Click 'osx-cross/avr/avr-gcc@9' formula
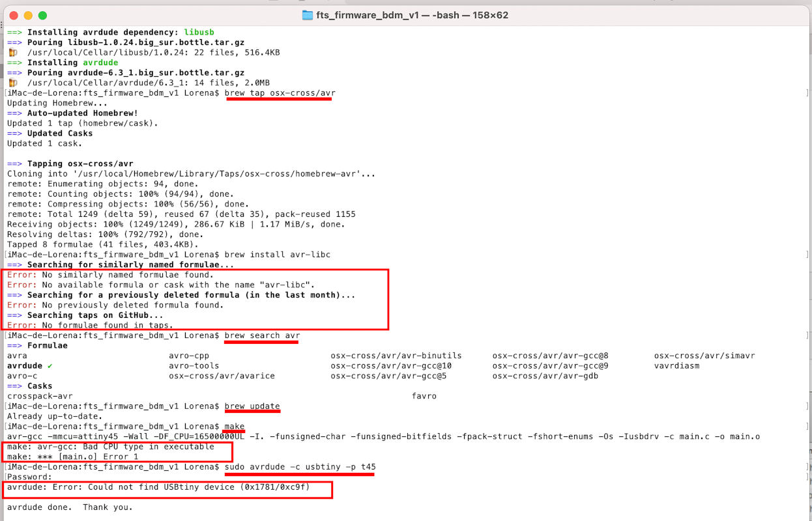The height and width of the screenshot is (521, 812). (551, 366)
